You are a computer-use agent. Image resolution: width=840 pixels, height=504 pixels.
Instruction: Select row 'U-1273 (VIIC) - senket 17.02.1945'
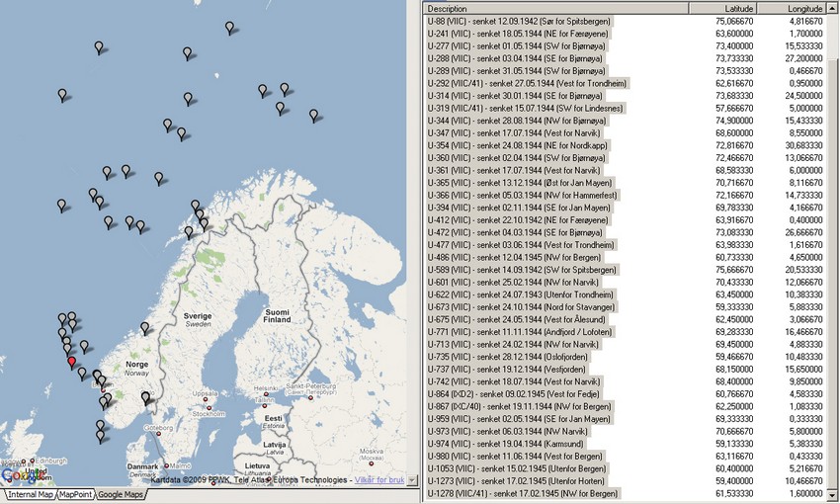(626, 481)
